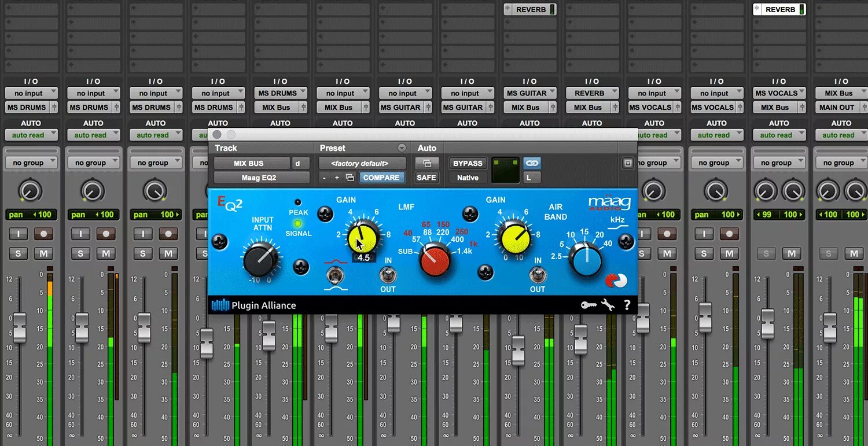Viewport: 868px width, 446px height.
Task: Solo the leftmost channel strip
Action: click(x=19, y=253)
